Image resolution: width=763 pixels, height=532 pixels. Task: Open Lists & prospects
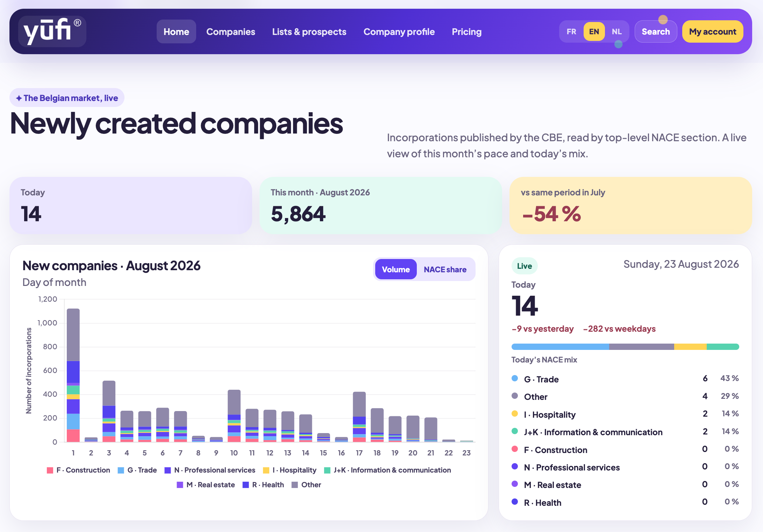click(x=309, y=31)
